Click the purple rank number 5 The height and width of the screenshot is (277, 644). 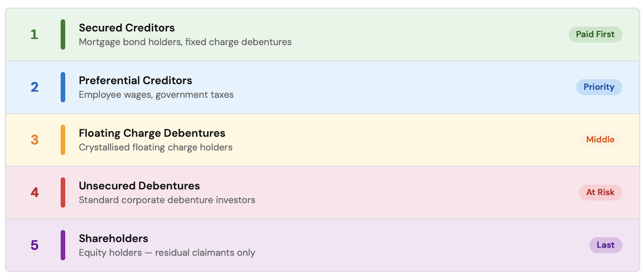35,245
